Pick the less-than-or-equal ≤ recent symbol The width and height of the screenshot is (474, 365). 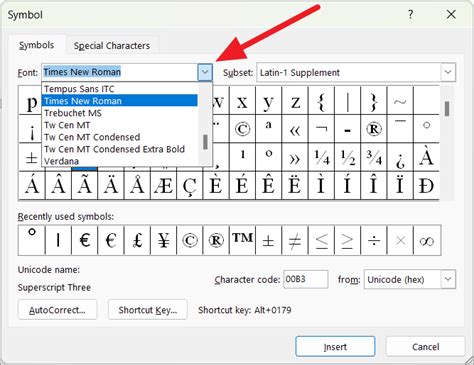pyautogui.click(x=321, y=240)
